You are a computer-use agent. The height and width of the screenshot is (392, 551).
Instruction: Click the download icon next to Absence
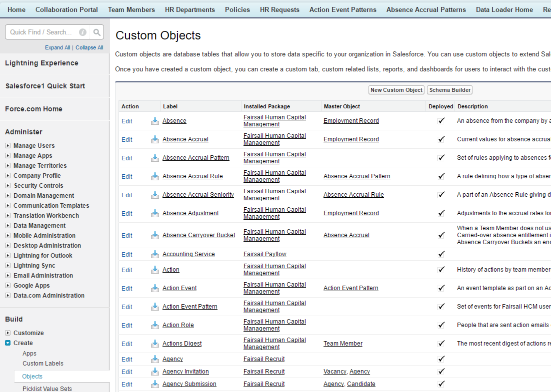click(x=155, y=121)
